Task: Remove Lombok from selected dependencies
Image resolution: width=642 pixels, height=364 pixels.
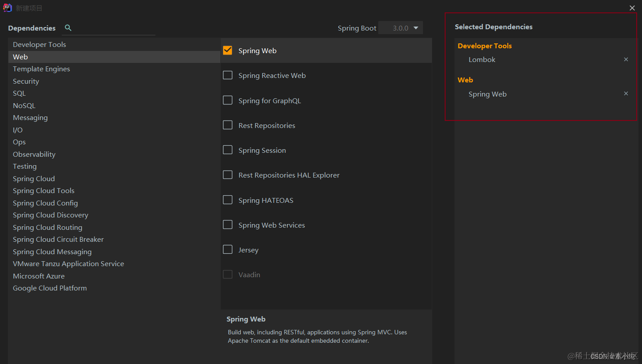Action: 626,59
